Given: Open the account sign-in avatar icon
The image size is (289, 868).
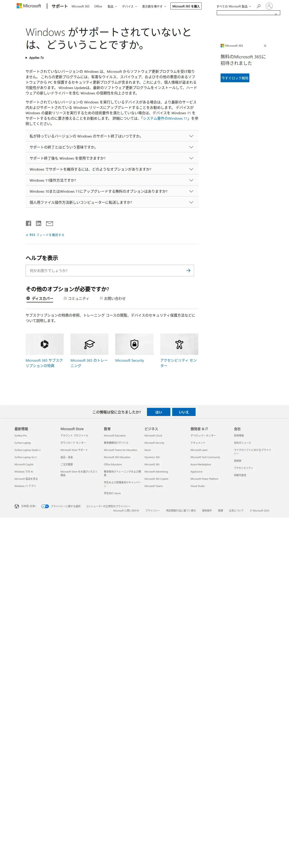Looking at the screenshot, I should (269, 6).
